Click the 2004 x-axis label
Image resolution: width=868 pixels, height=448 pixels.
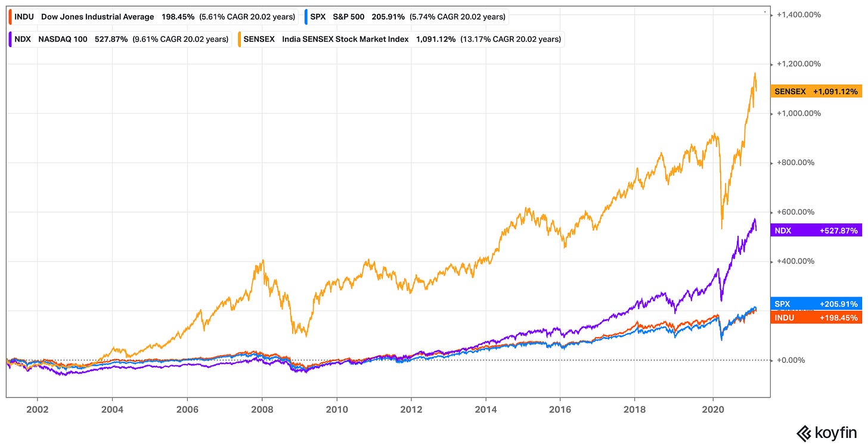[x=112, y=409]
